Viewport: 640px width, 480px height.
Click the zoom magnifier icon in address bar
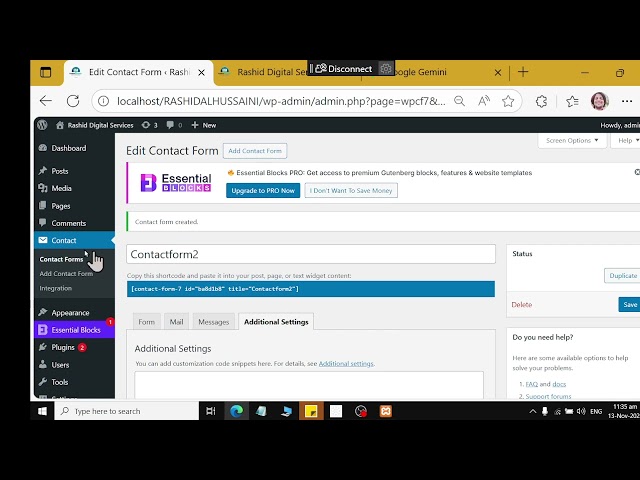[x=460, y=101]
